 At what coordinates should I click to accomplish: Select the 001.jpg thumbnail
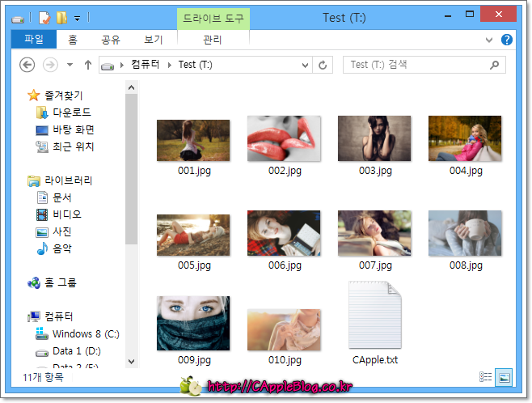[x=193, y=140]
